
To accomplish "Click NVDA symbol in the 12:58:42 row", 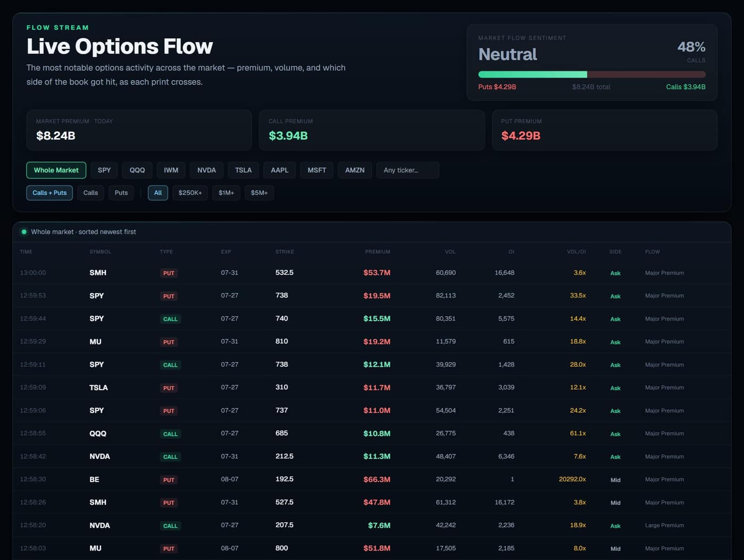I will [99, 456].
